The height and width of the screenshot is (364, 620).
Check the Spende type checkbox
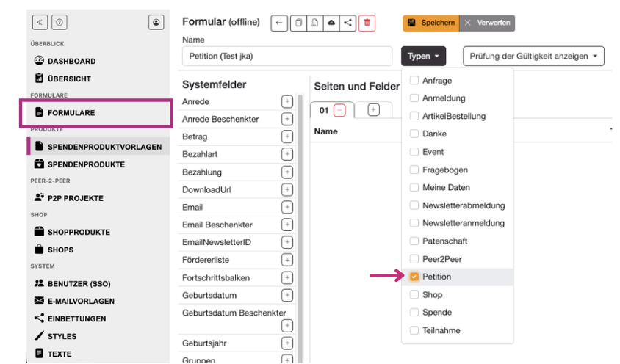pos(414,312)
